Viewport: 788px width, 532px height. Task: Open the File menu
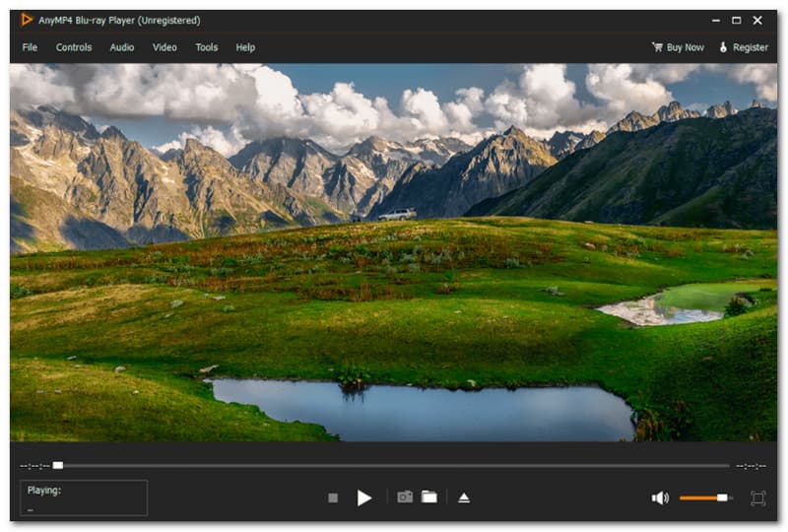[30, 47]
